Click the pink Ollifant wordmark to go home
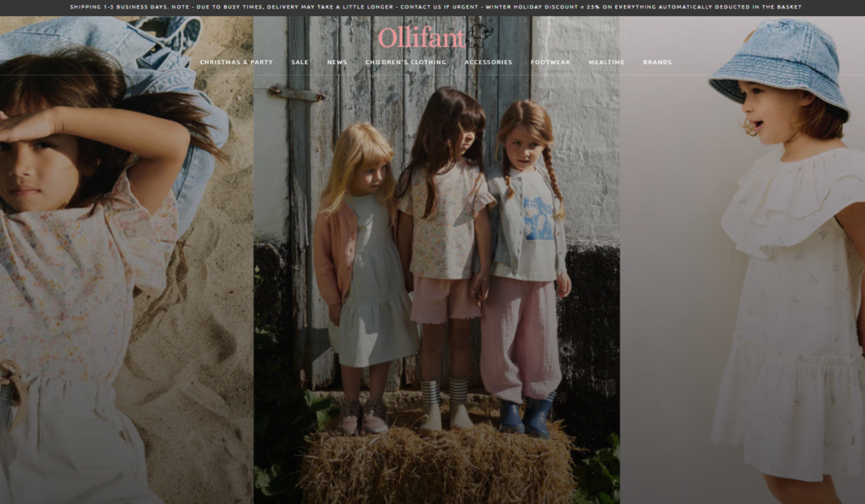 (422, 37)
